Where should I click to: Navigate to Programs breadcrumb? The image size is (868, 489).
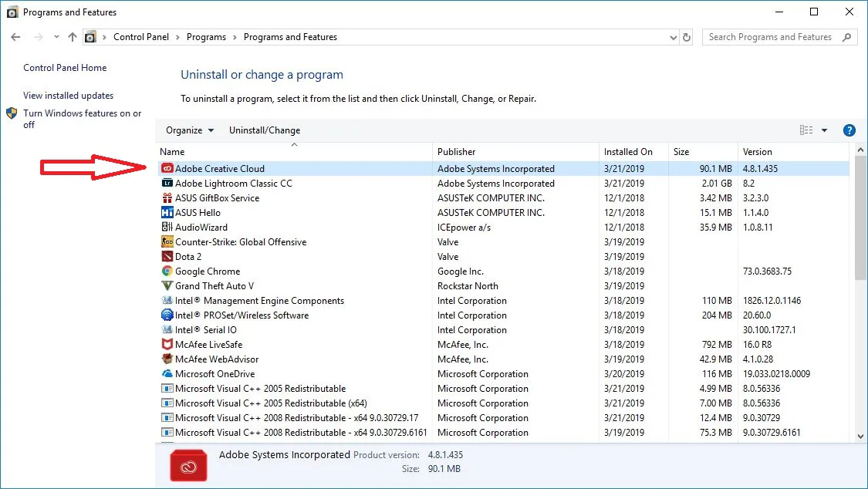(206, 37)
